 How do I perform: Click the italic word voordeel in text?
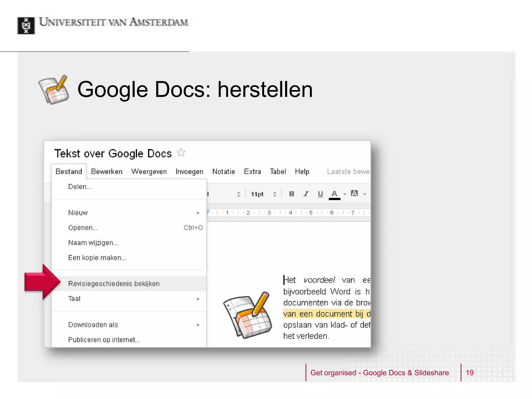coord(319,280)
